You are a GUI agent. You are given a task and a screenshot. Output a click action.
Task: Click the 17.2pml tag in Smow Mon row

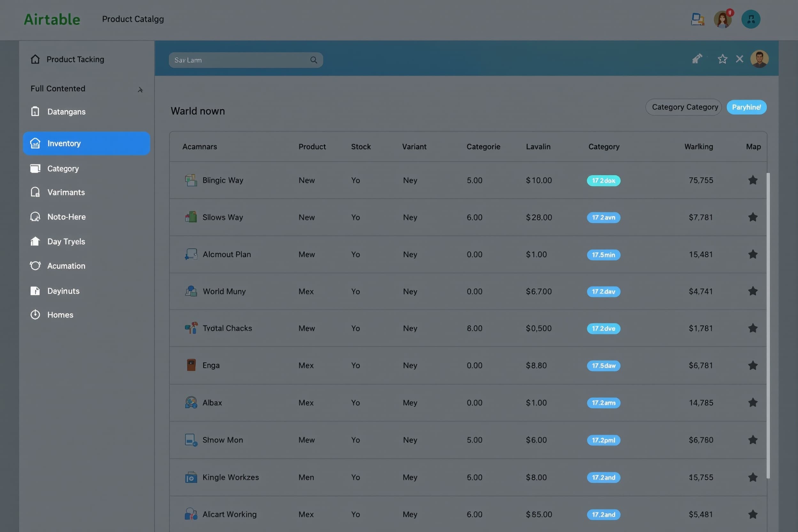[604, 440]
